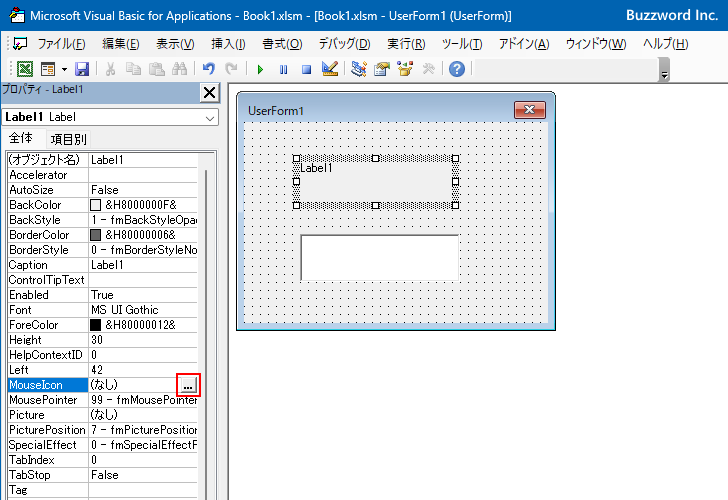728x500 pixels.
Task: Click the ForeColor black color swatch
Action: 95,325
